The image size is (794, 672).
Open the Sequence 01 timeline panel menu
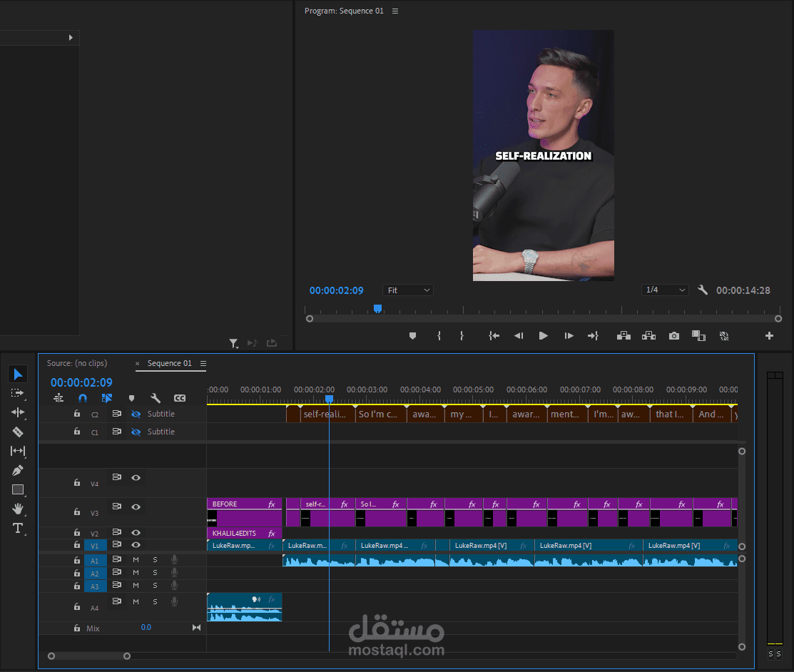tap(203, 364)
